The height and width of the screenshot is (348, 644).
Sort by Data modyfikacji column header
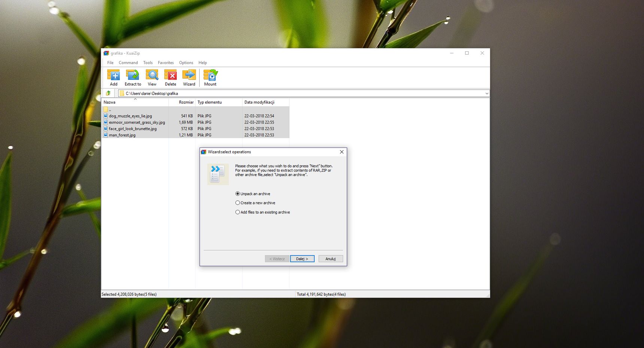[x=265, y=102]
